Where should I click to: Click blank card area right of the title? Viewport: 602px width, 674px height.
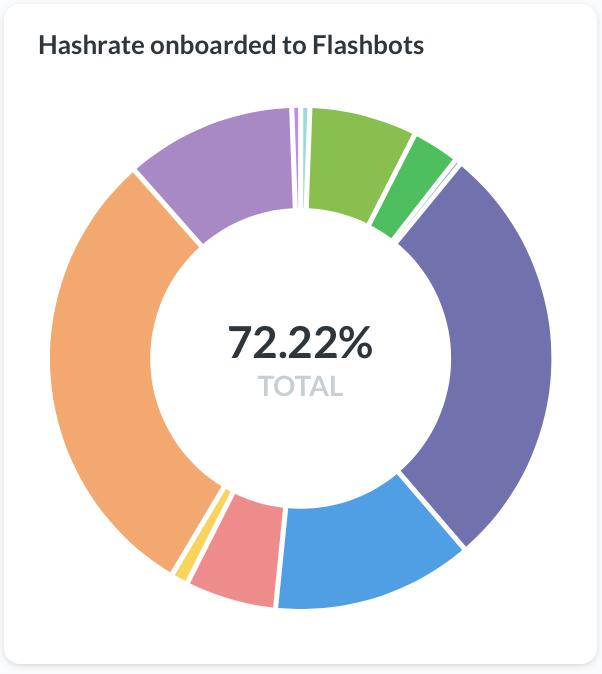pos(510,46)
